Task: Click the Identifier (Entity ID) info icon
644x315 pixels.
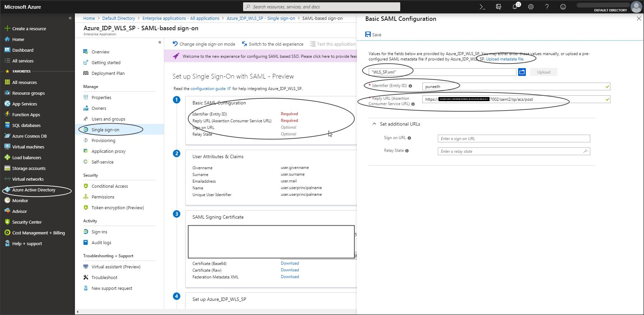Action: 410,86
